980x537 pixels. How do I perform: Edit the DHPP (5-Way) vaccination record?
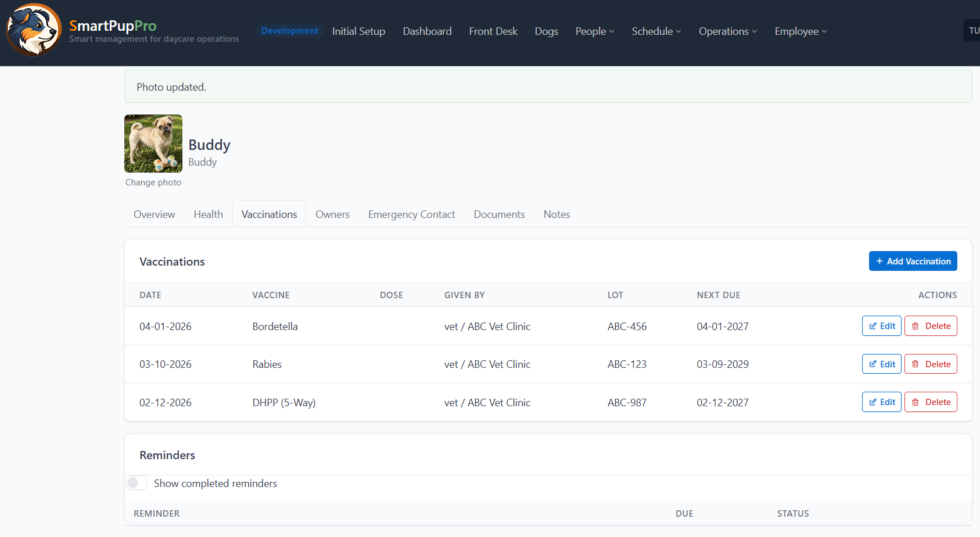tap(881, 402)
